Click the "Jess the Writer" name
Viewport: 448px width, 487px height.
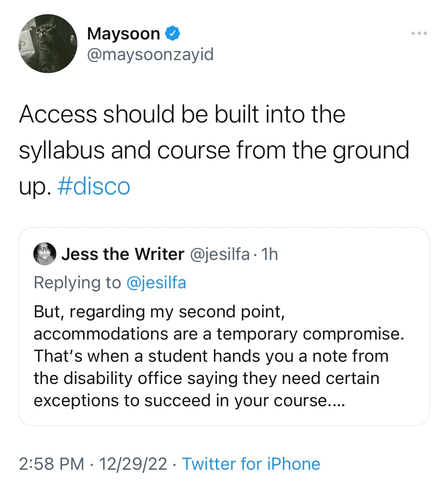pyautogui.click(x=123, y=254)
